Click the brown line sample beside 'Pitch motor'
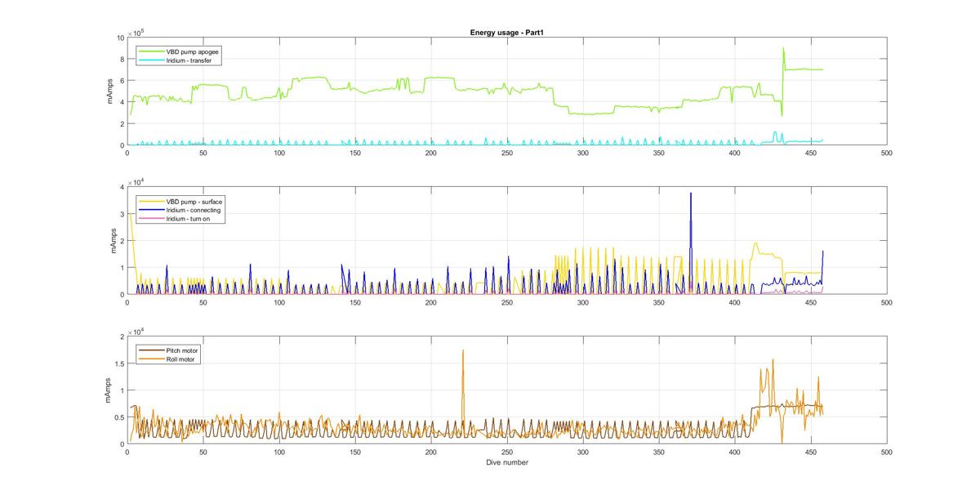 click(x=152, y=350)
